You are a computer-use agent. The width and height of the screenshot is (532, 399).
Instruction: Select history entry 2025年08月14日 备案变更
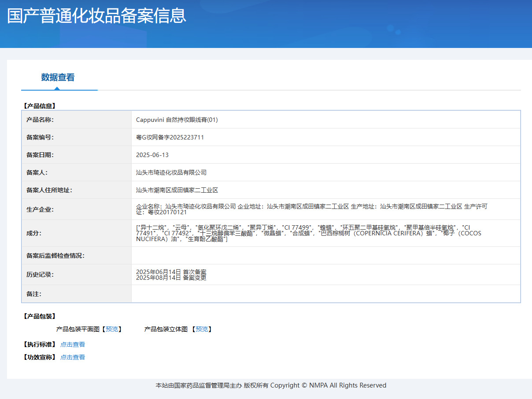171,278
